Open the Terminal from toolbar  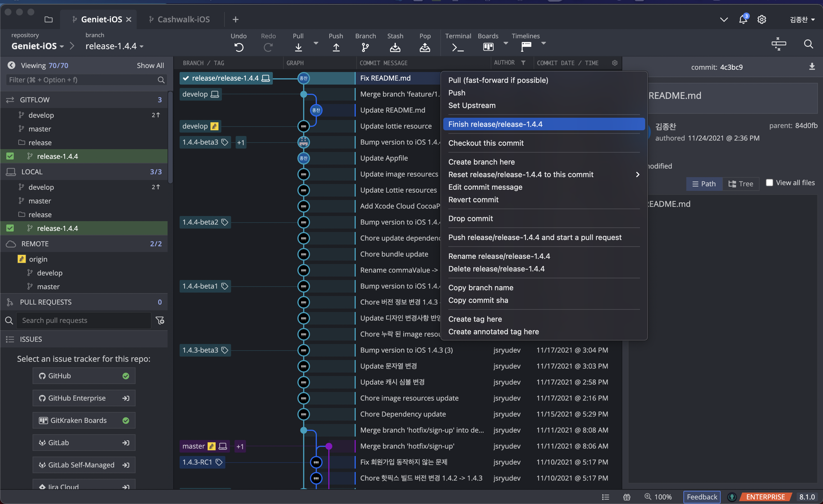[458, 47]
